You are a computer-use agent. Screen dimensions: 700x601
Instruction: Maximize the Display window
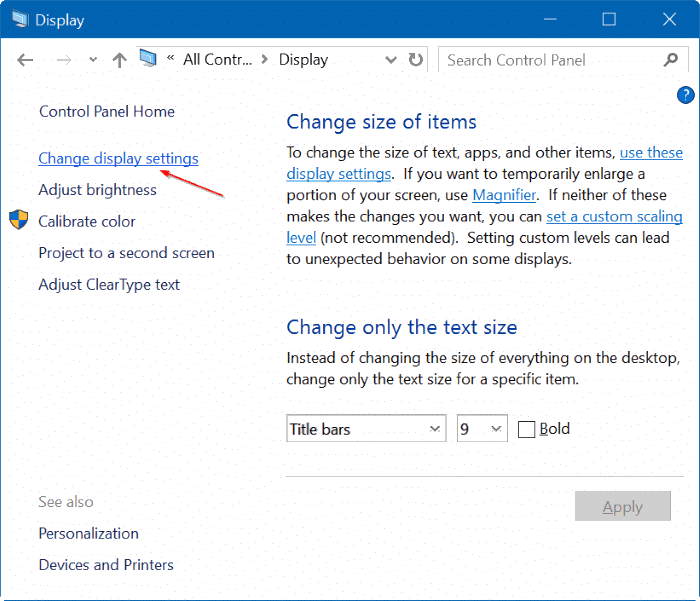[x=609, y=19]
